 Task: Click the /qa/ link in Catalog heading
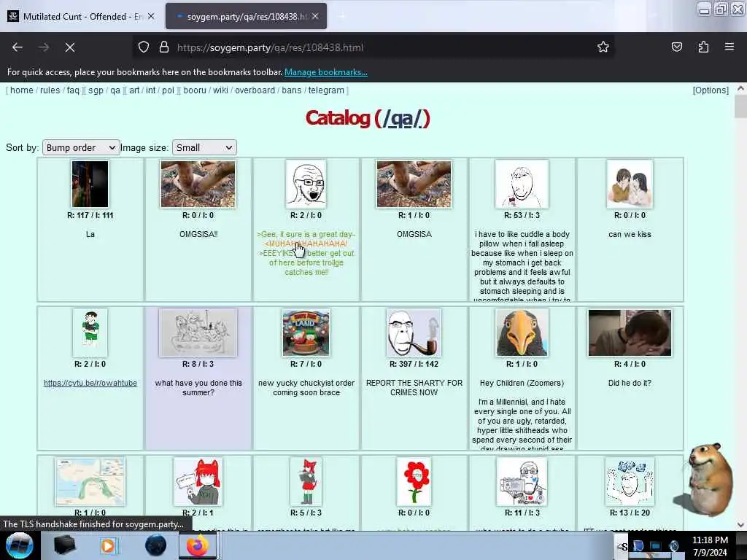point(403,119)
